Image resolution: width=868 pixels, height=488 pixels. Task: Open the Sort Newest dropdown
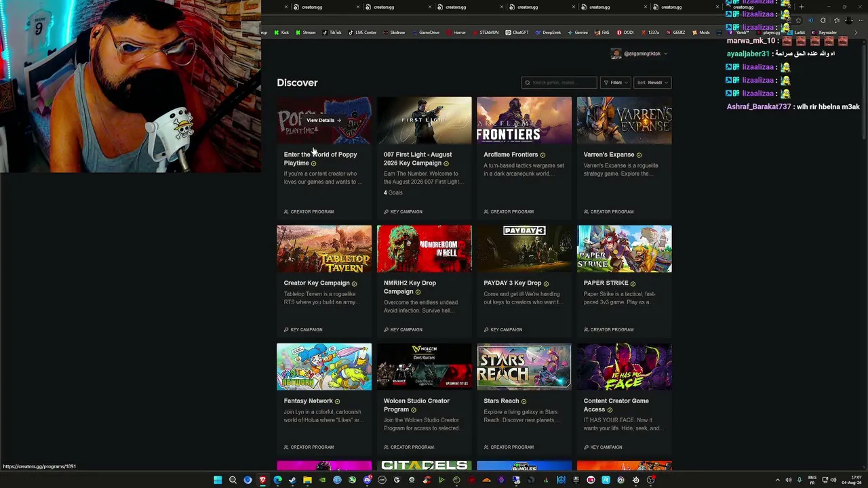click(x=652, y=83)
